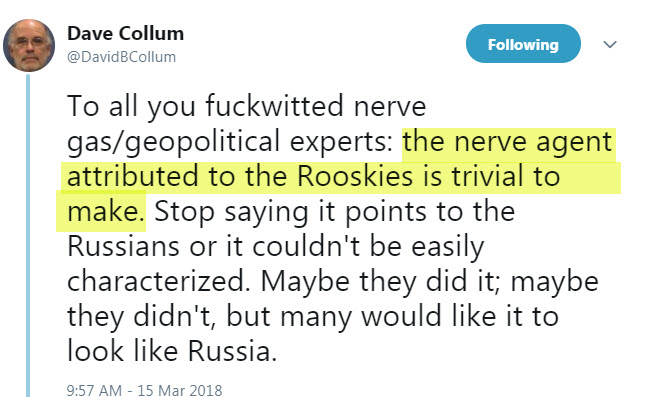
Task: Click "they didn't," in the tweet
Action: coord(142,318)
